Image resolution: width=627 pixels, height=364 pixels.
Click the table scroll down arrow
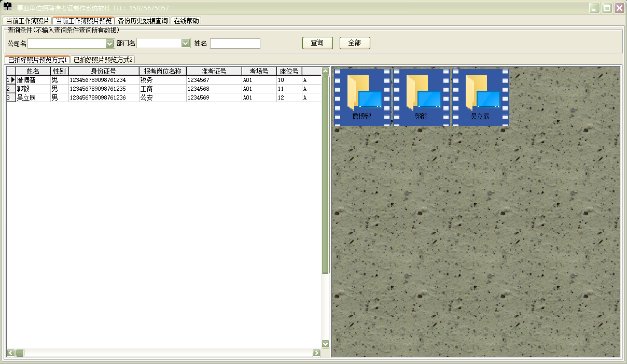[326, 343]
